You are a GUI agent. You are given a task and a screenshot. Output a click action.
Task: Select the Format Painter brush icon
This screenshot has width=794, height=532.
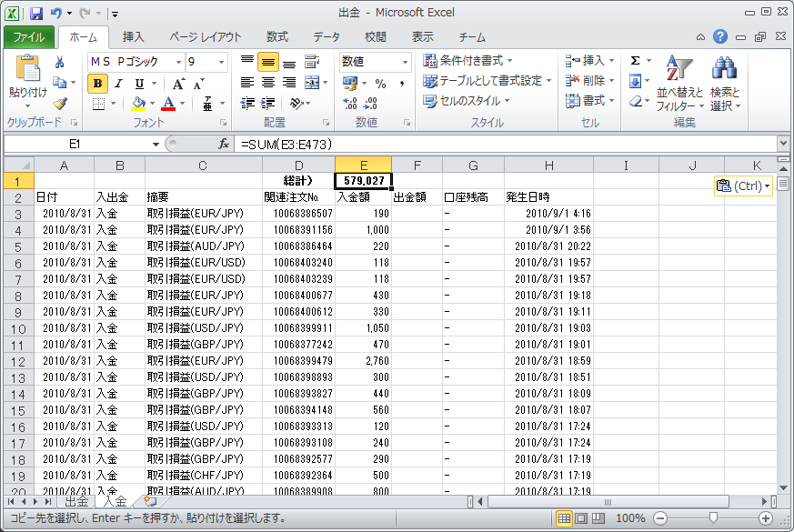coord(60,104)
